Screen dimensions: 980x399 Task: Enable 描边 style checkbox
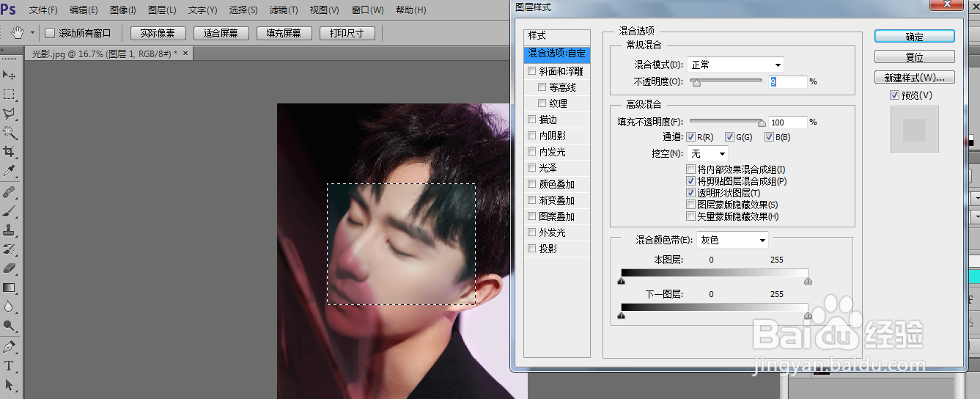(531, 120)
